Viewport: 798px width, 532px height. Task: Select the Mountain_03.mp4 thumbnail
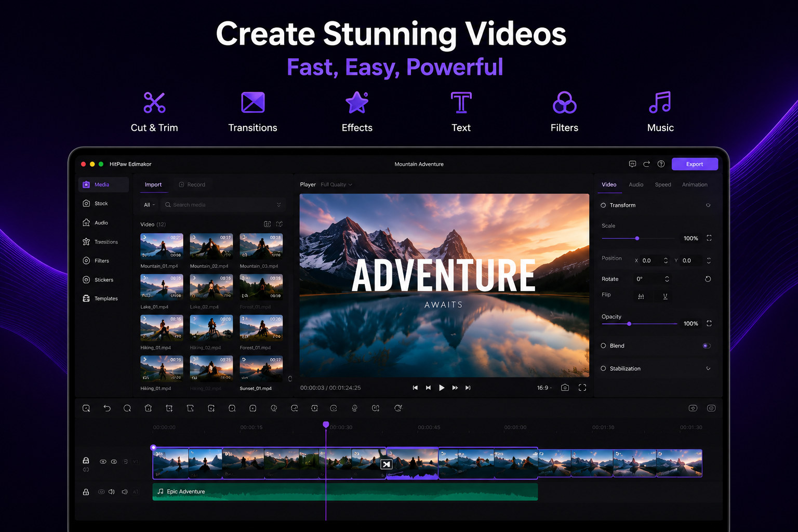point(261,246)
